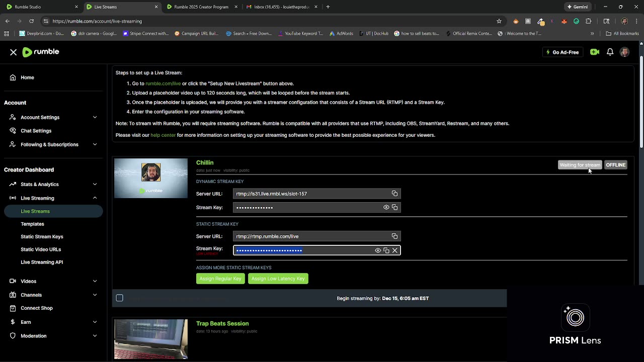Select Live Streams sidebar item

[x=52, y=211]
